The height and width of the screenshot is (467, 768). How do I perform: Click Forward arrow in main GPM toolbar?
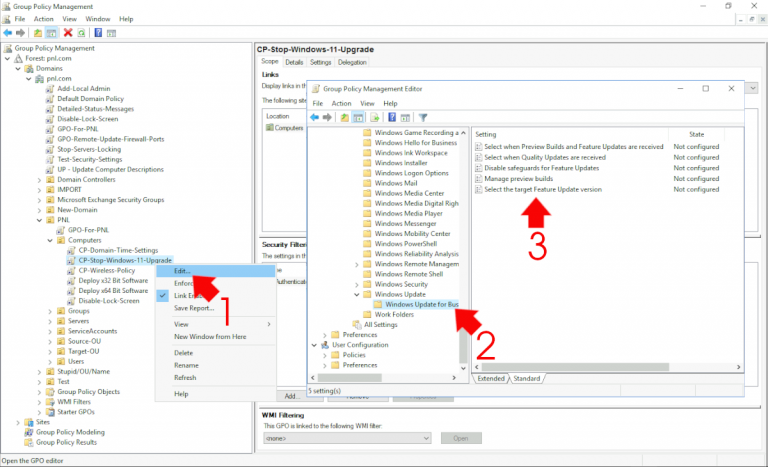click(20, 33)
